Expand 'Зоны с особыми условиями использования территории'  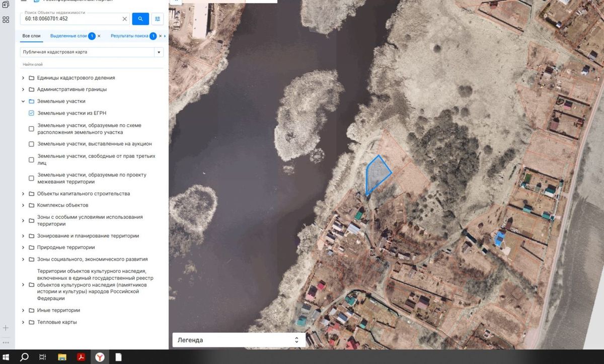(23, 220)
